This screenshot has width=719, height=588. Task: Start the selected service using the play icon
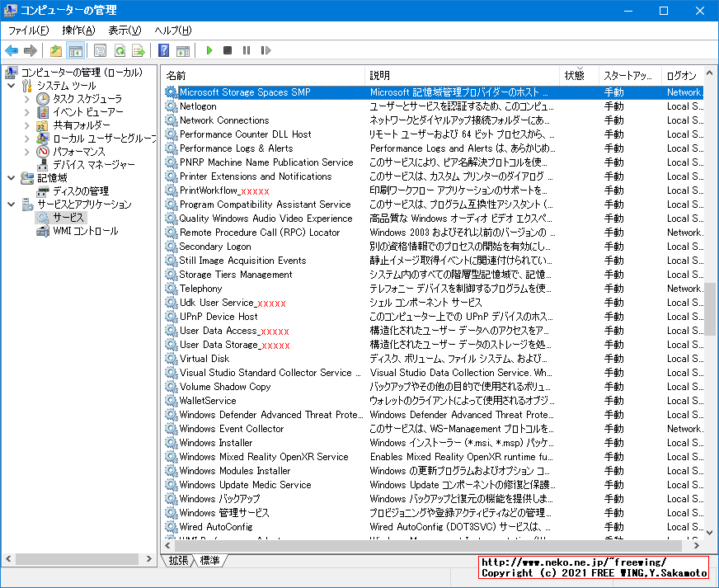coord(209,50)
